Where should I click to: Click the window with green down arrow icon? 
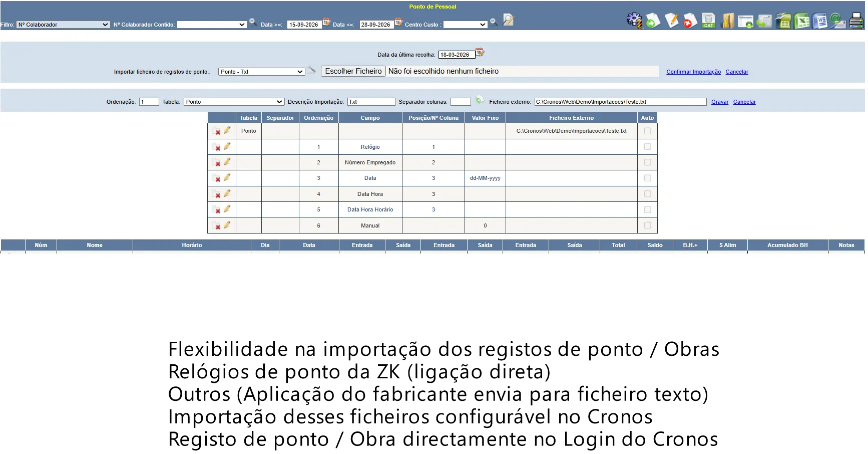(x=746, y=22)
